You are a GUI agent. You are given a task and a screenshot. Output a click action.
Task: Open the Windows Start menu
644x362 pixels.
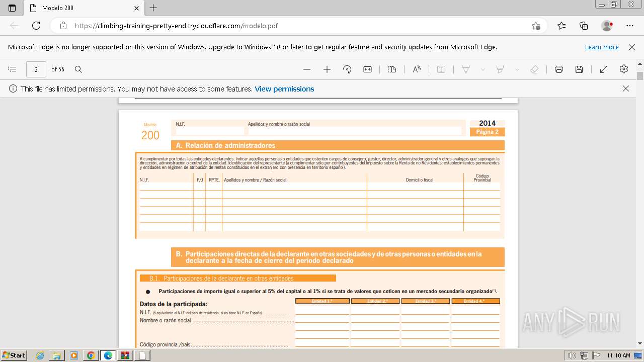click(14, 355)
